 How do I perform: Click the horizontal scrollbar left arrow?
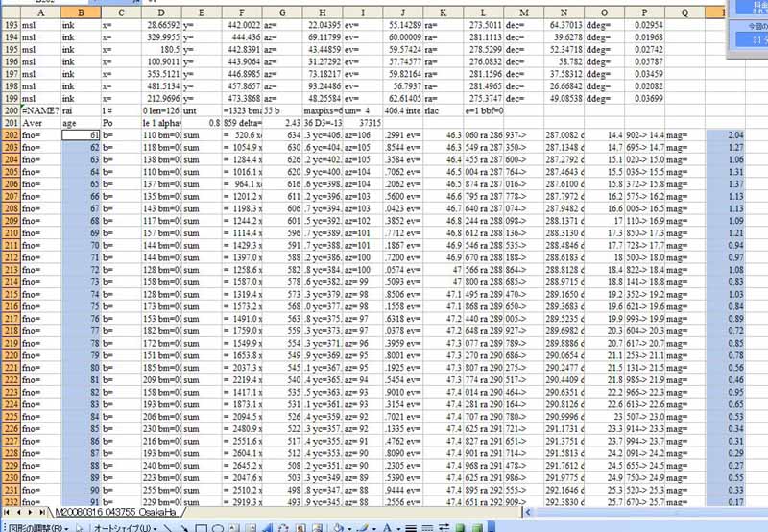(x=527, y=512)
